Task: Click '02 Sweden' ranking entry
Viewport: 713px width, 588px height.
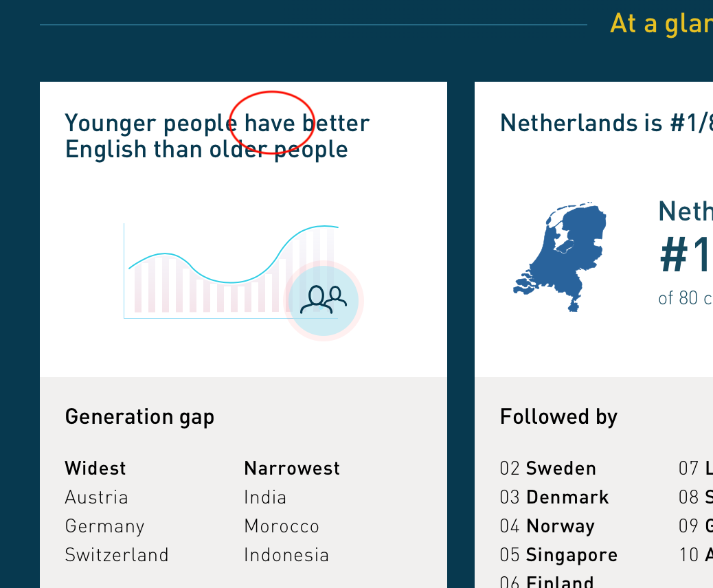Action: pos(548,468)
